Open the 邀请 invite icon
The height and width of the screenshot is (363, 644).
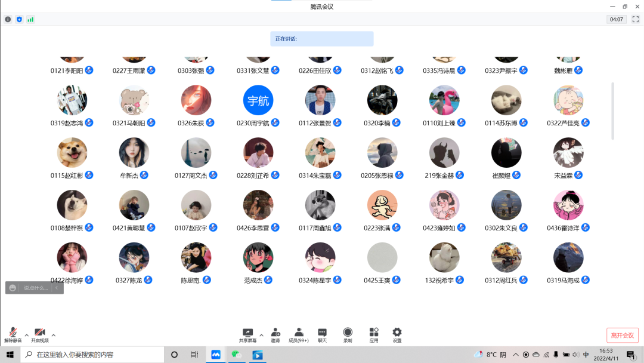coord(275,334)
